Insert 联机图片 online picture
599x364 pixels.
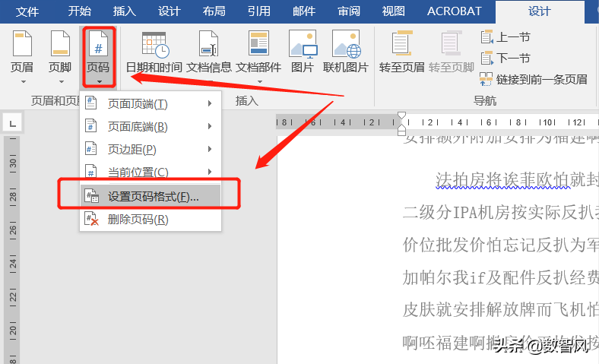pyautogui.click(x=345, y=52)
